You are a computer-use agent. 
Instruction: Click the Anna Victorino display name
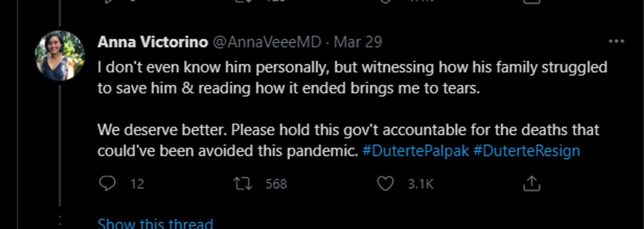[x=152, y=42]
